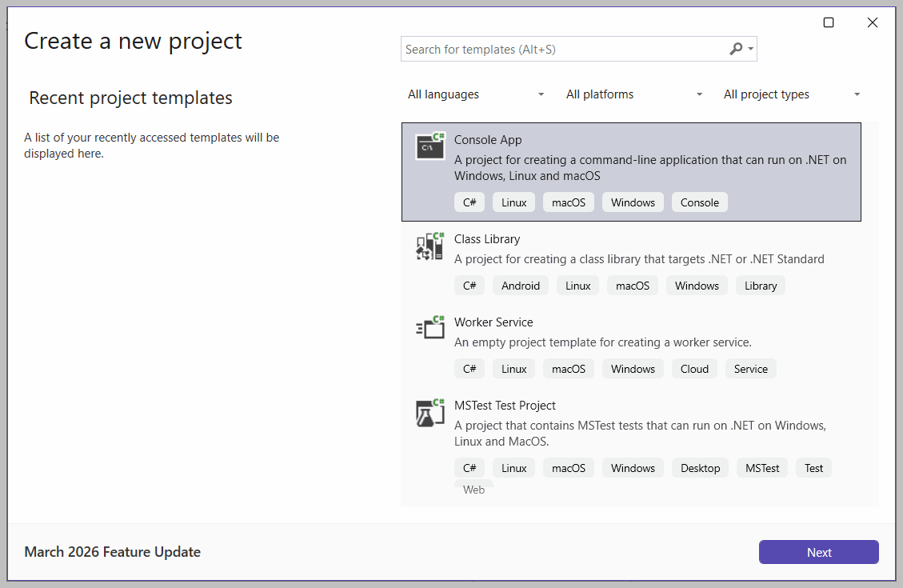The height and width of the screenshot is (588, 903).
Task: Select the Worker Service template entry
Action: pos(493,322)
